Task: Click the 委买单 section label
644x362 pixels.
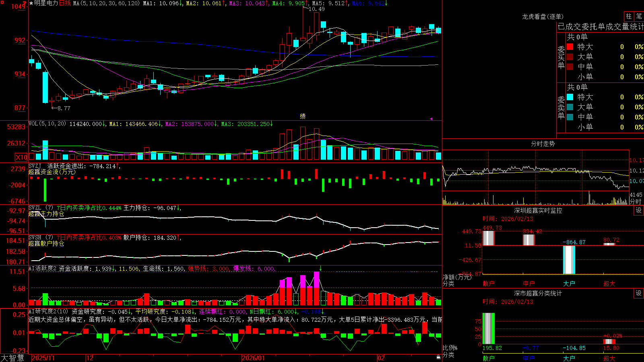Action: tap(561, 57)
